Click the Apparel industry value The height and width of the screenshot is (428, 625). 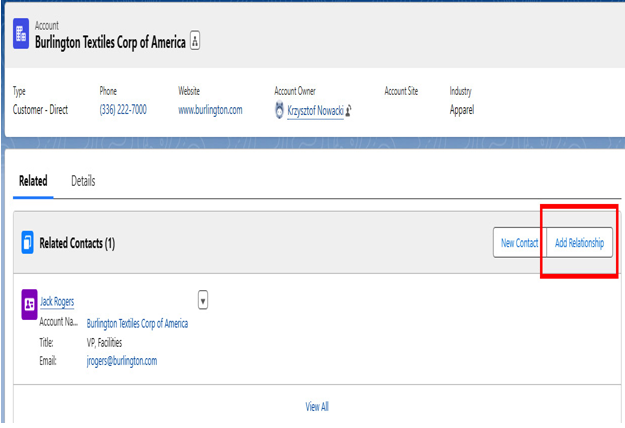click(x=462, y=110)
